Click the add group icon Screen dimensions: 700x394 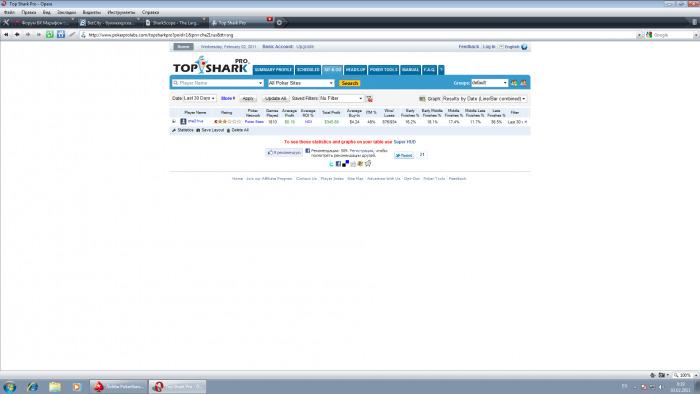click(x=514, y=83)
